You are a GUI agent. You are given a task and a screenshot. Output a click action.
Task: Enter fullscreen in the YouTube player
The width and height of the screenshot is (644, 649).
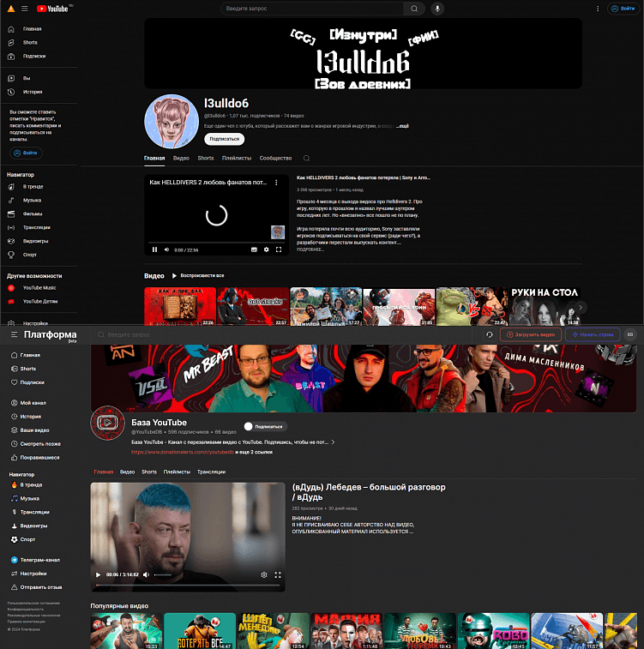[x=279, y=249]
